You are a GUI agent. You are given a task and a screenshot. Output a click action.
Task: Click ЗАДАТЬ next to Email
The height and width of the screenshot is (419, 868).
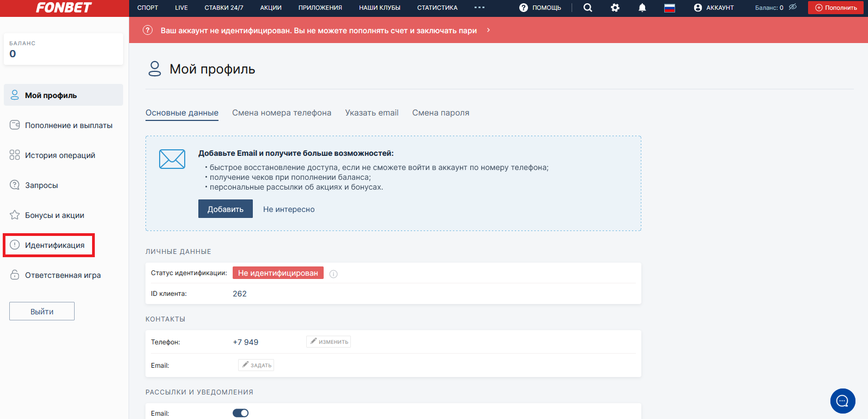pos(256,365)
